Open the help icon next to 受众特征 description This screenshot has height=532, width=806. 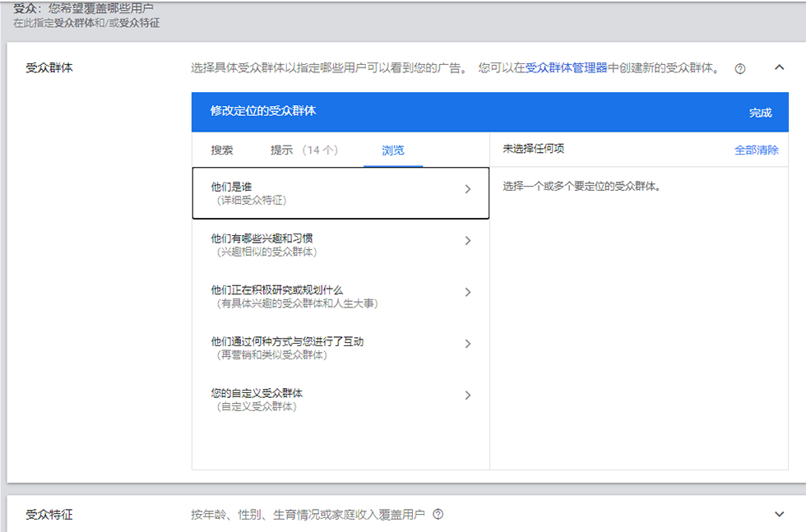(x=438, y=515)
